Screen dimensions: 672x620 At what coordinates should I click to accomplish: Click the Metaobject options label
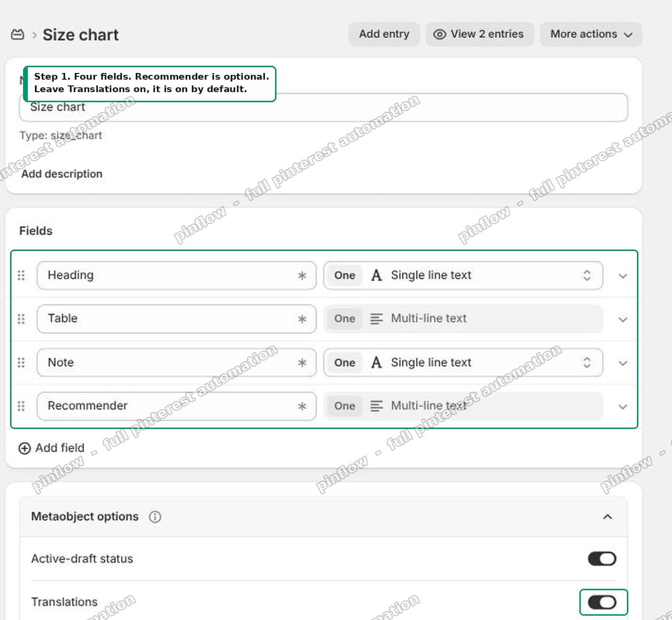click(x=85, y=516)
